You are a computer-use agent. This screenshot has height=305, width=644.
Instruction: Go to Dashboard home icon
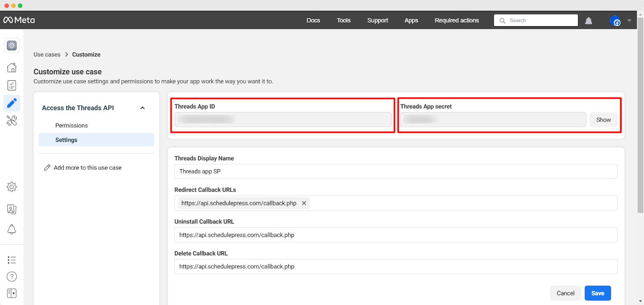12,68
